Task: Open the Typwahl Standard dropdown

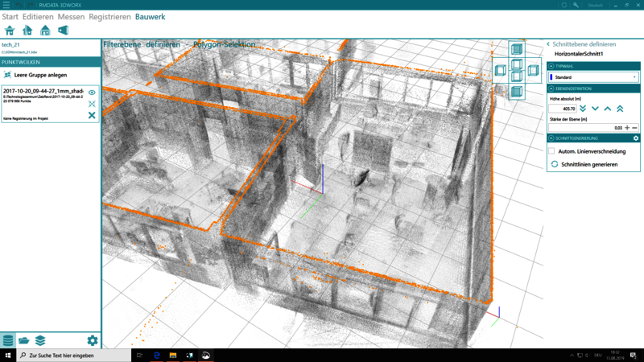Action: point(593,77)
